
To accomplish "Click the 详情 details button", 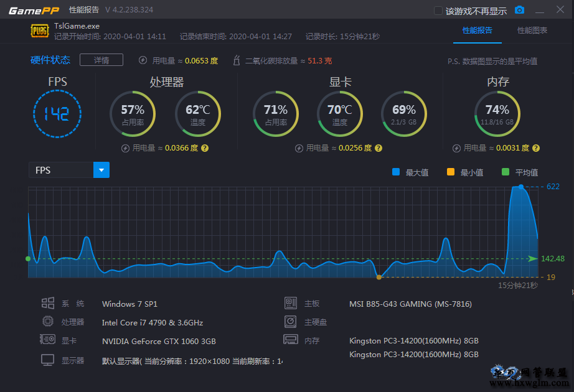I will coord(101,60).
